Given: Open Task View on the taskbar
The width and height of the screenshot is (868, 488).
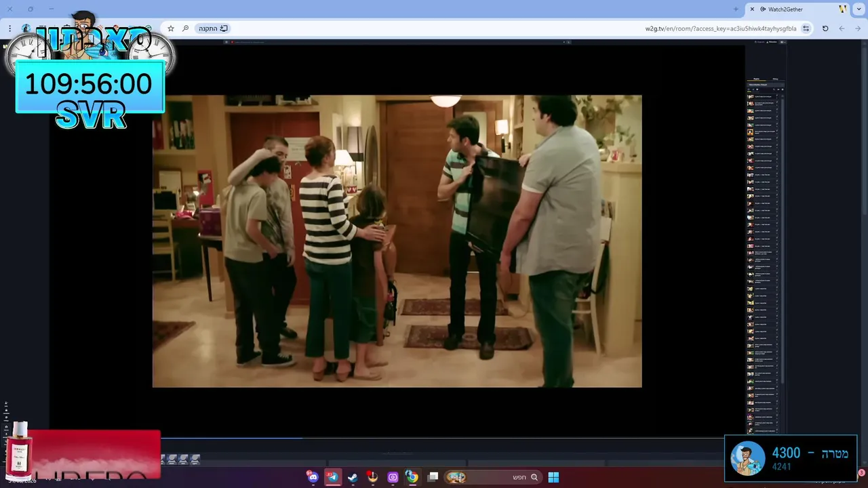Looking at the screenshot, I should [x=433, y=477].
